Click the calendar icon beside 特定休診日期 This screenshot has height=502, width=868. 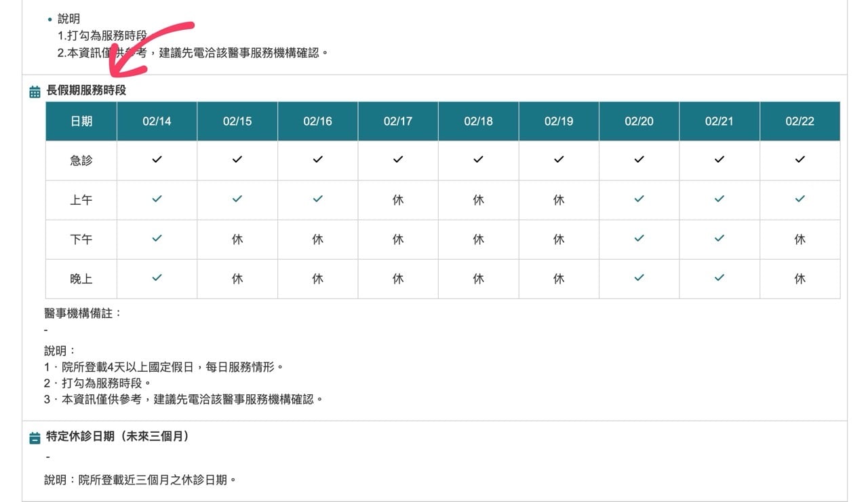click(x=33, y=438)
